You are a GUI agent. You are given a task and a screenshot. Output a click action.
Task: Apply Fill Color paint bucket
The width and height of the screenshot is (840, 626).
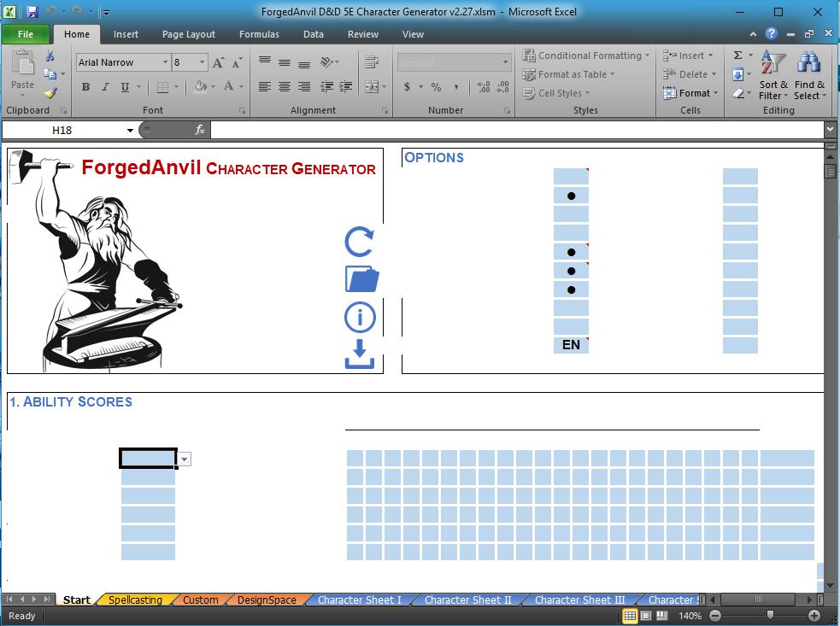click(x=200, y=87)
